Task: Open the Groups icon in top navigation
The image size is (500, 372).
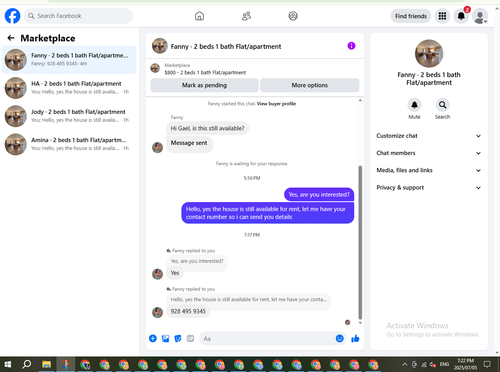Action: click(x=293, y=16)
